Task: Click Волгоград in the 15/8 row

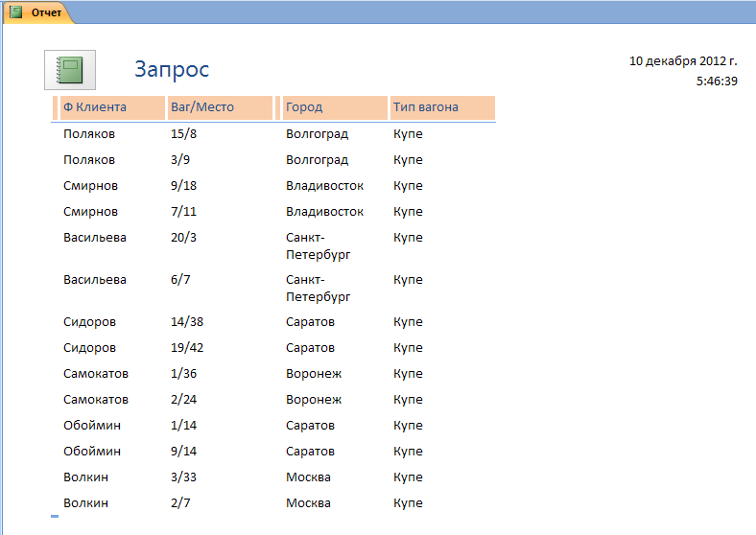Action: click(317, 134)
